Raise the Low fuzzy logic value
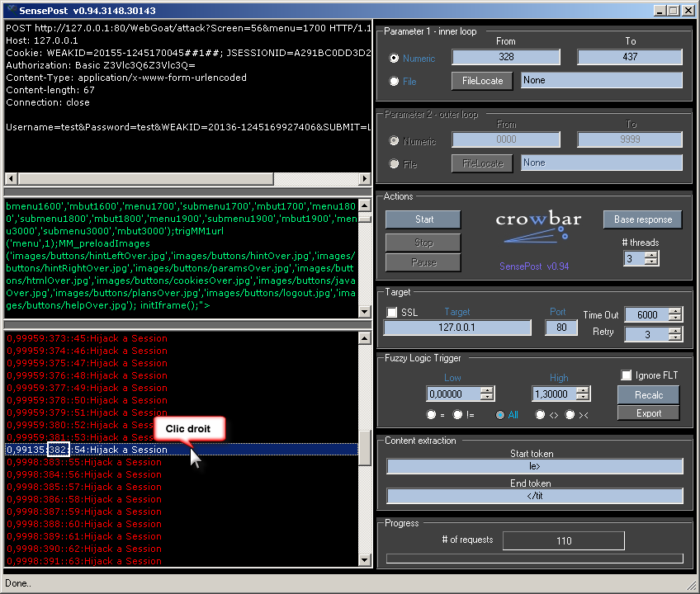The height and width of the screenshot is (594, 700). coord(486,390)
